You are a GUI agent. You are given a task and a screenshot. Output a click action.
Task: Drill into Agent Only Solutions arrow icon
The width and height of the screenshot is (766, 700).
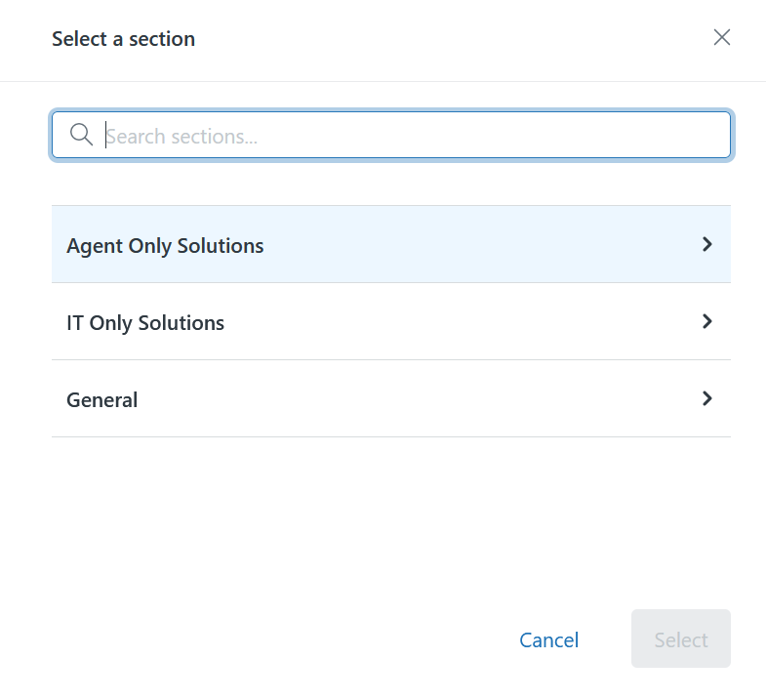click(x=706, y=244)
